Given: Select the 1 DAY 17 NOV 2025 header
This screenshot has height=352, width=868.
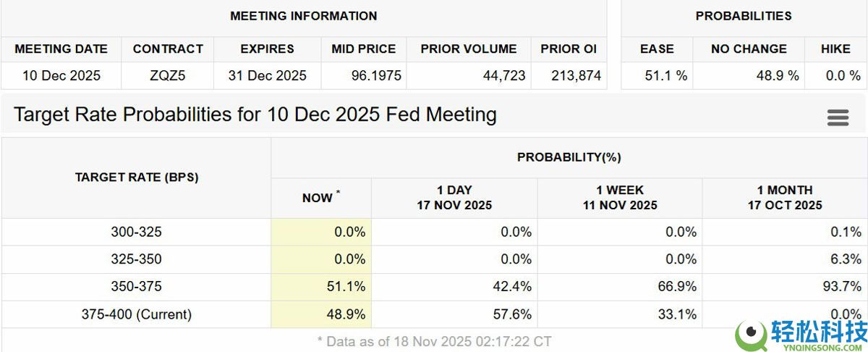Looking at the screenshot, I should pyautogui.click(x=454, y=198).
